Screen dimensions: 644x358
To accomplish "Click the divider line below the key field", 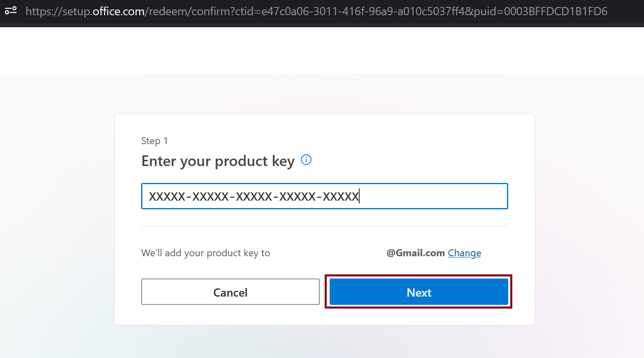I will 325,226.
